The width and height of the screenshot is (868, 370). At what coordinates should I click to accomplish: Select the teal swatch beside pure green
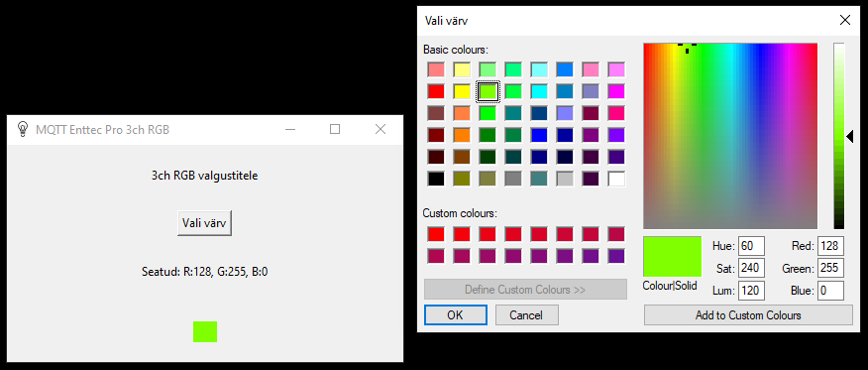[x=513, y=113]
